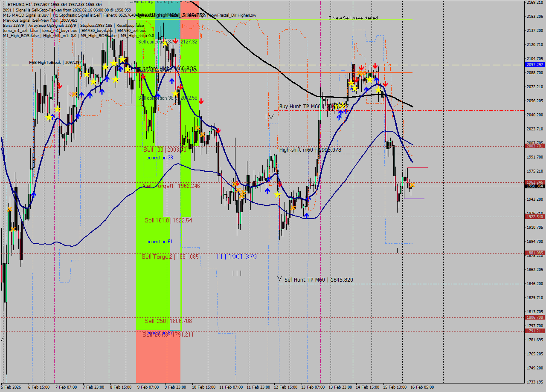Click the High-shift m60 1995.078 label
Image resolution: width=546 pixels, height=392 pixels.
(x=310, y=150)
